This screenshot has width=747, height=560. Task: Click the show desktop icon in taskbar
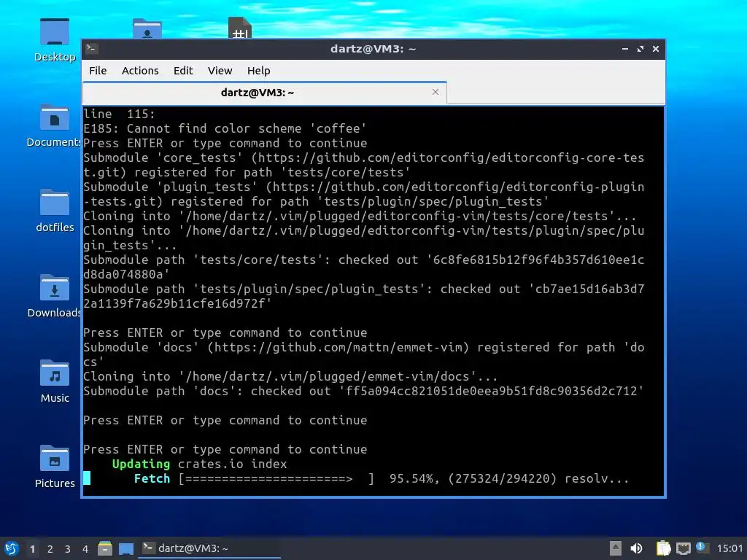[x=126, y=549]
